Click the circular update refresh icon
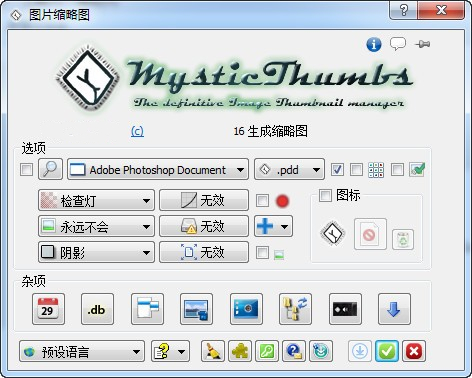472x378 pixels. click(x=321, y=351)
